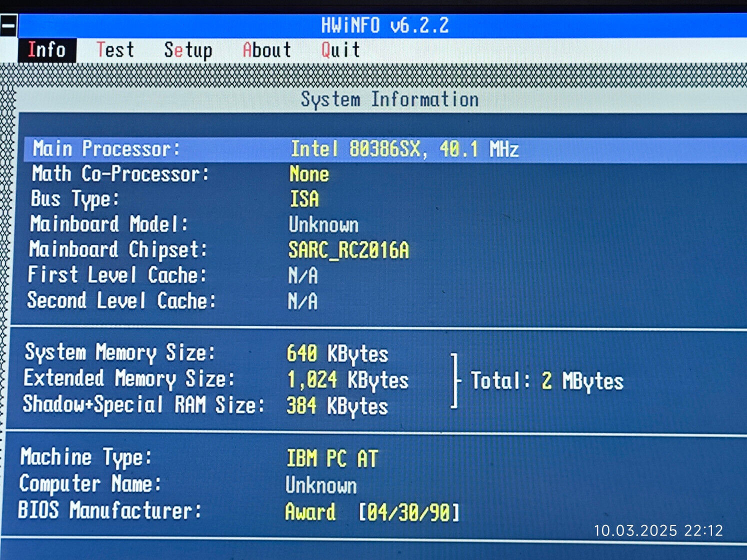The image size is (747, 560).
Task: Click the IBM PC AT value
Action: point(332,459)
